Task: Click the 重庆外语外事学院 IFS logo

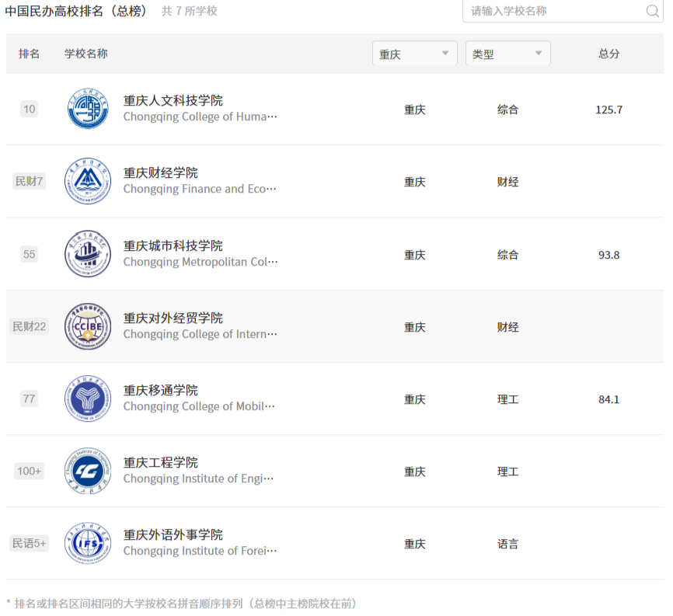Action: pyautogui.click(x=88, y=543)
